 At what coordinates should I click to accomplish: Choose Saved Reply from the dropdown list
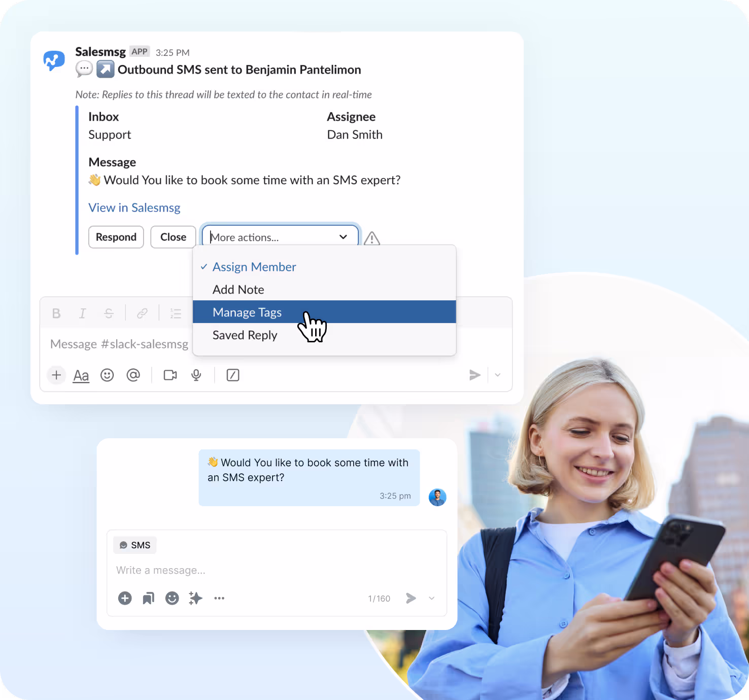click(324, 335)
